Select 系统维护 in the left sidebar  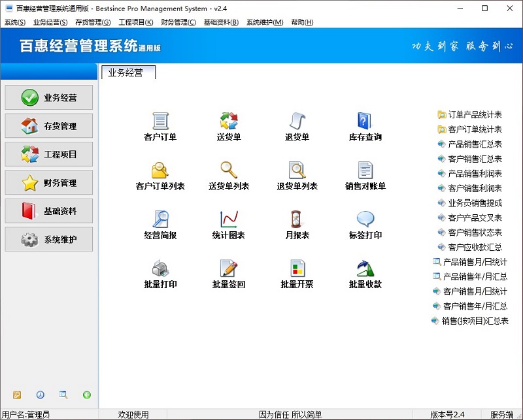[48, 239]
